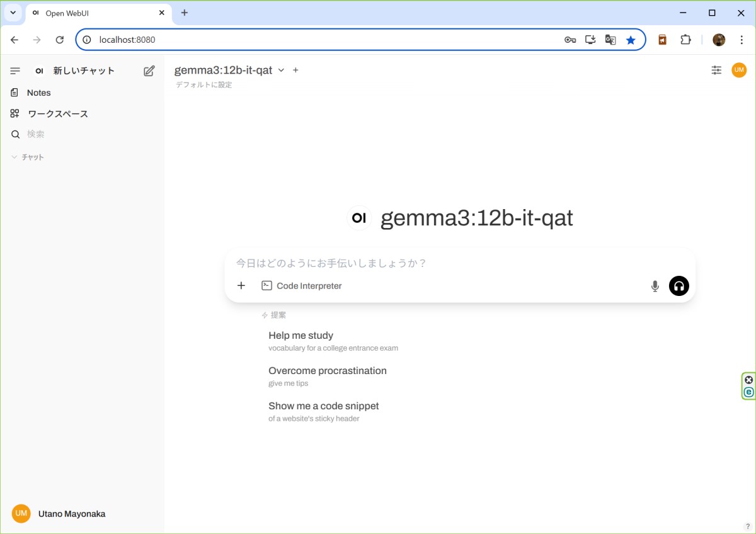Image resolution: width=756 pixels, height=534 pixels.
Task: Click the microphone voice input icon
Action: coord(655,286)
